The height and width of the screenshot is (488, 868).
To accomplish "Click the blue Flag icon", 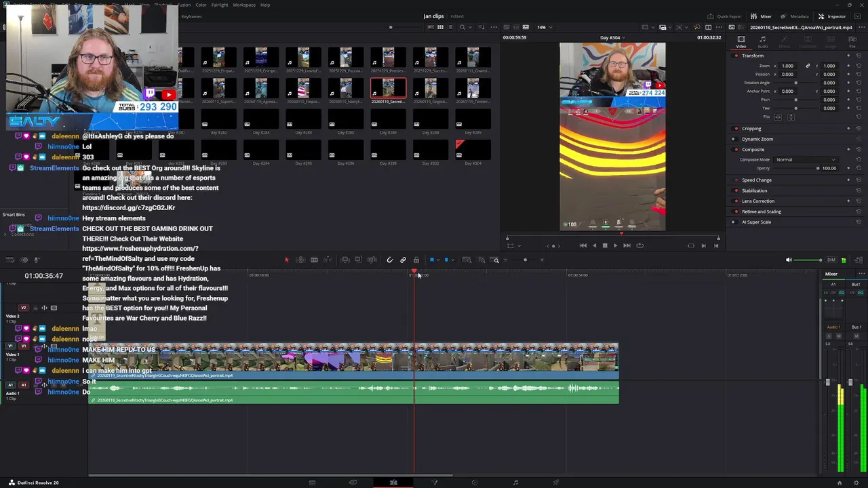I will pyautogui.click(x=431, y=260).
